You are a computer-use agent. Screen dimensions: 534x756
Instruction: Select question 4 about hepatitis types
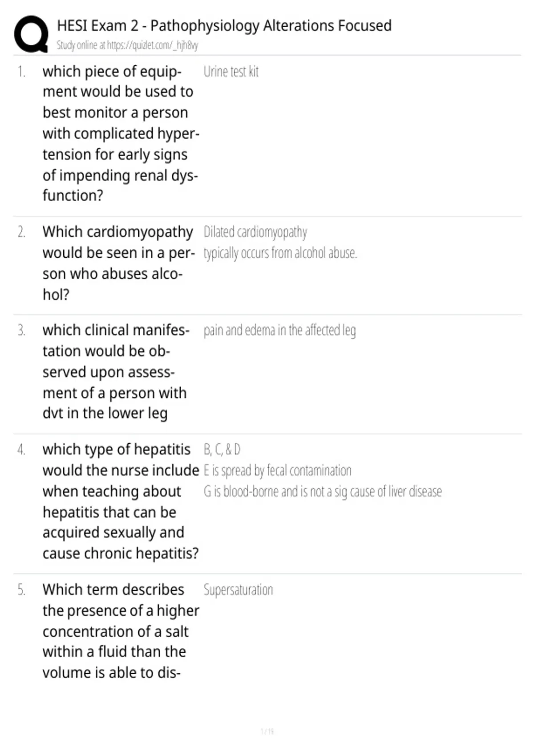pyautogui.click(x=121, y=501)
